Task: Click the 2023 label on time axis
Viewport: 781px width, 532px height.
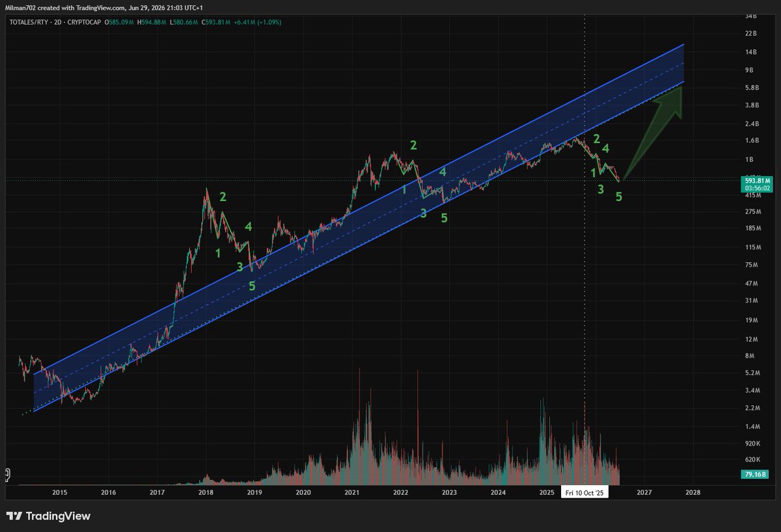Action: [449, 492]
